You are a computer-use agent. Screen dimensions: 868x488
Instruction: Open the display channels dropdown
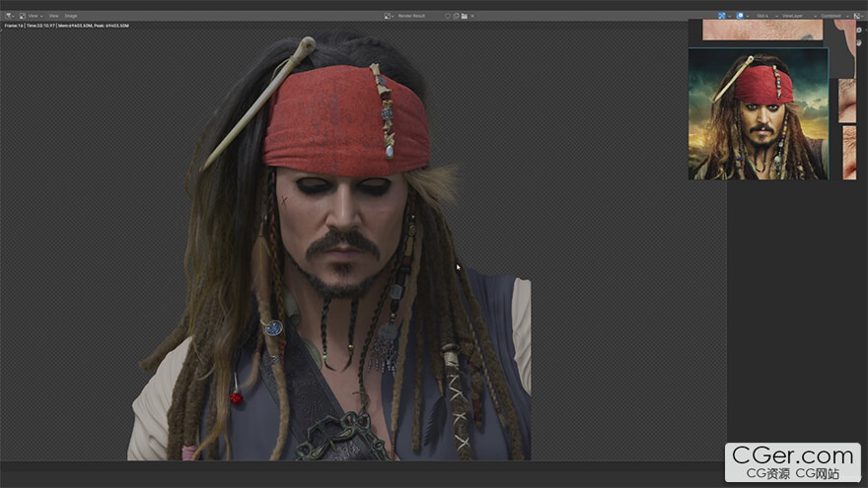[858, 16]
